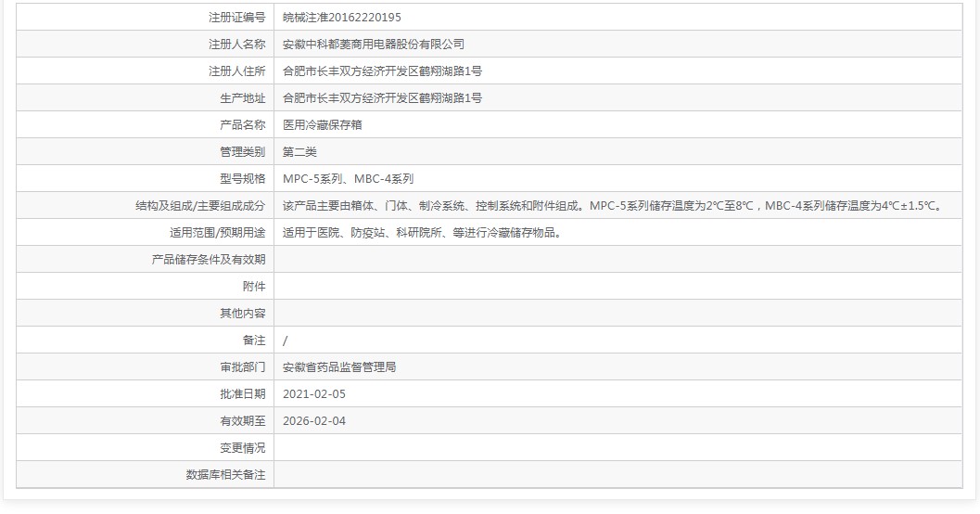Click the usage text 适用于医院、防疫站

tap(423, 233)
